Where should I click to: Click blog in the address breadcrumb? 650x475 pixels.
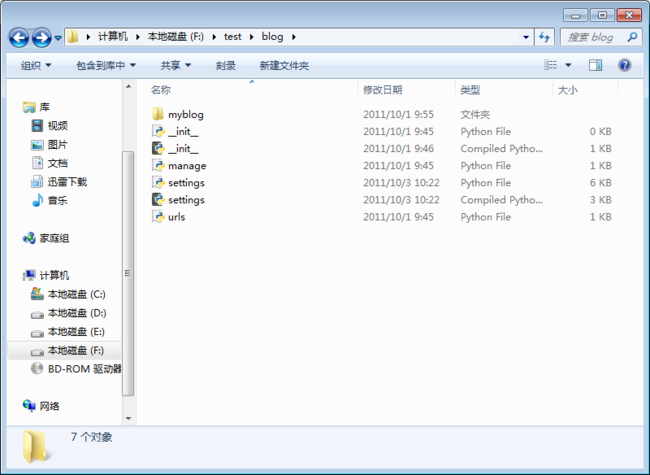click(272, 37)
